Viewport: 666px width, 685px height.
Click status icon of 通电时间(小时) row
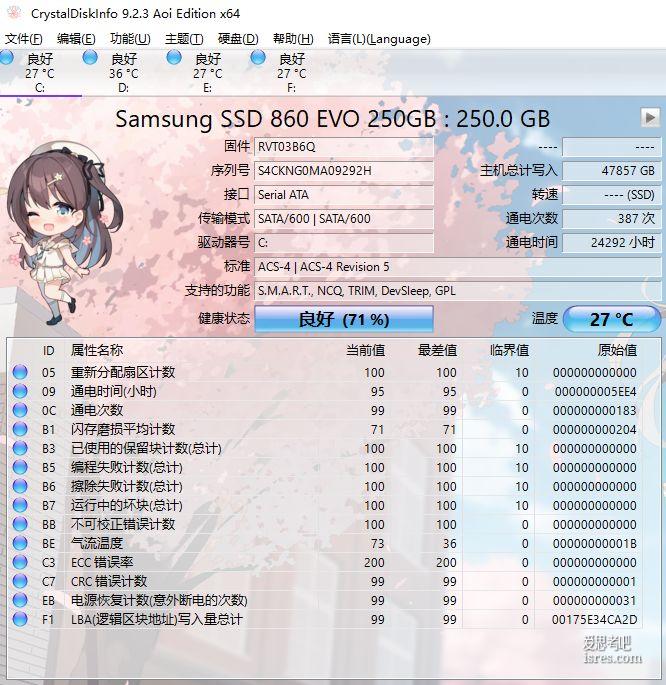coord(20,391)
